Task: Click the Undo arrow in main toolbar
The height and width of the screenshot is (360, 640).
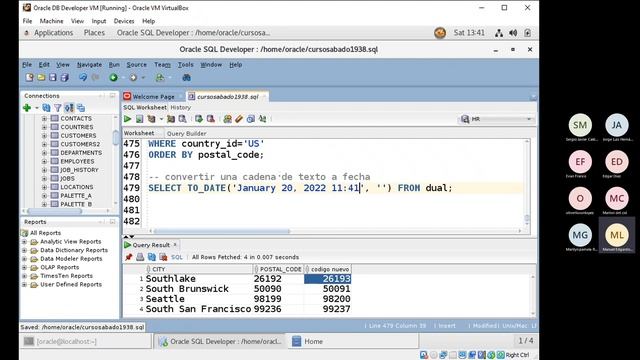Action: tap(83, 77)
